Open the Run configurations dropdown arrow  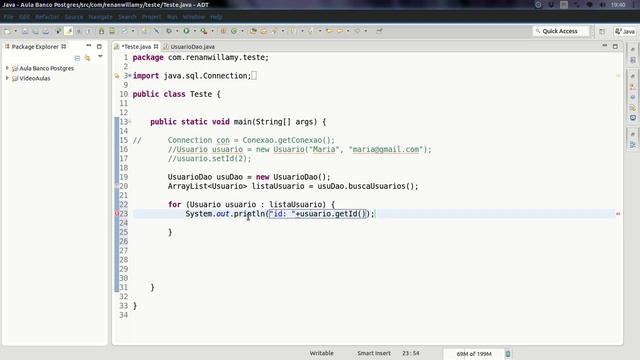click(x=195, y=31)
